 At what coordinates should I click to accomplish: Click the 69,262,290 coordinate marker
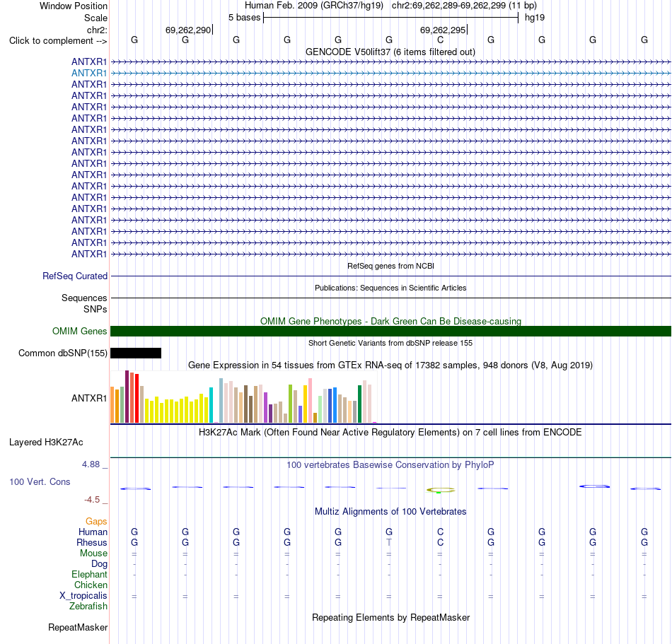tap(188, 30)
